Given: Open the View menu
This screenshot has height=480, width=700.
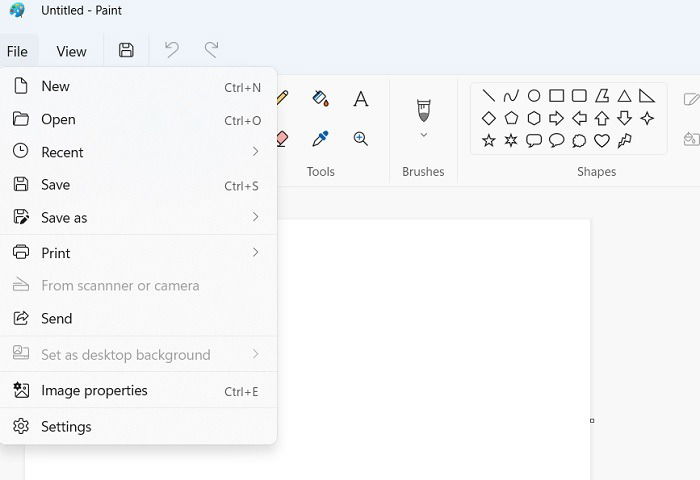Looking at the screenshot, I should point(71,51).
